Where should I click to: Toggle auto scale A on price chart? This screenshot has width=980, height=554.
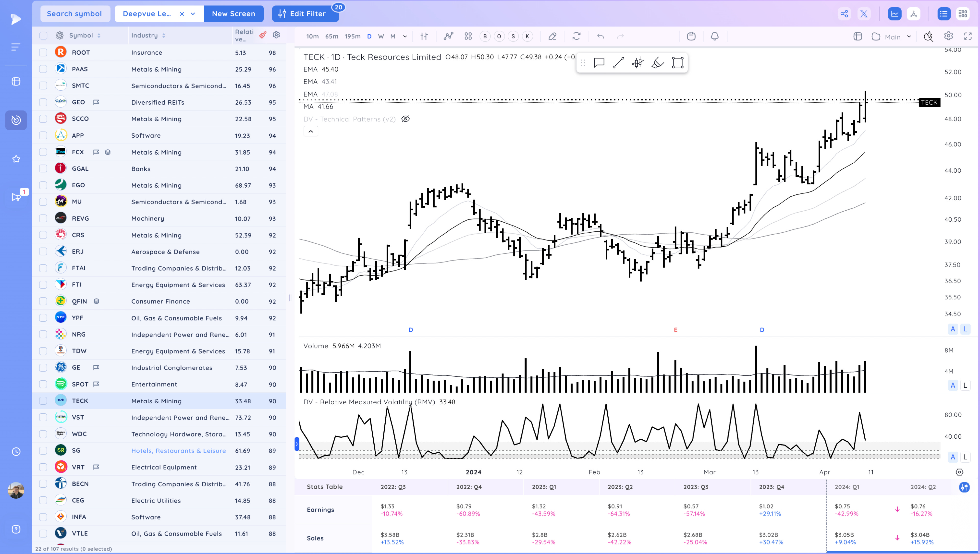(953, 329)
